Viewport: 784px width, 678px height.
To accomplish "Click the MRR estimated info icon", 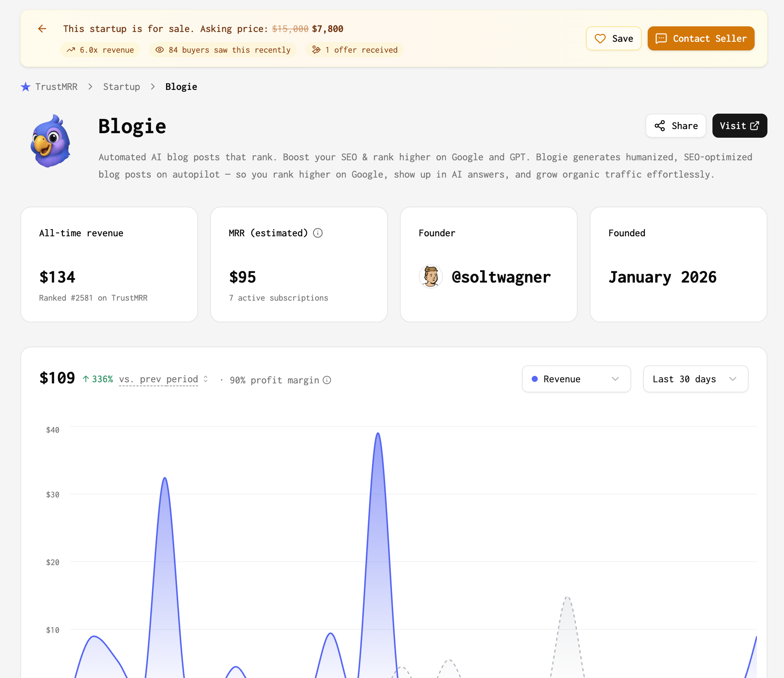I will pos(317,233).
